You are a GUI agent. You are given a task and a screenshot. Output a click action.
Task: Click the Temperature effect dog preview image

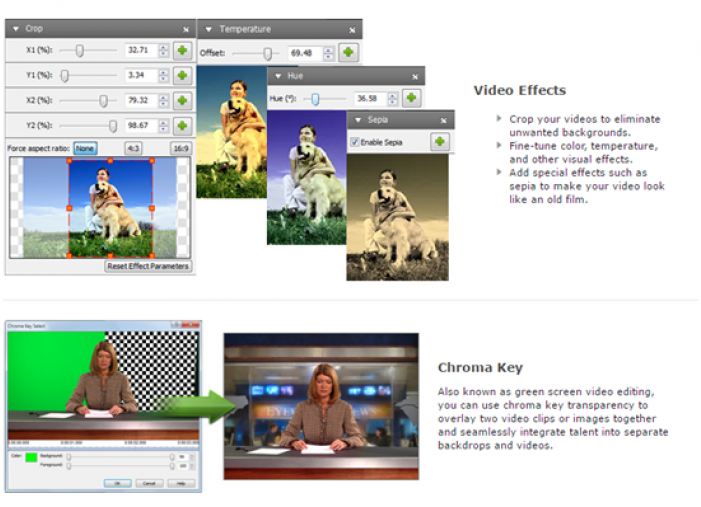coord(232,132)
